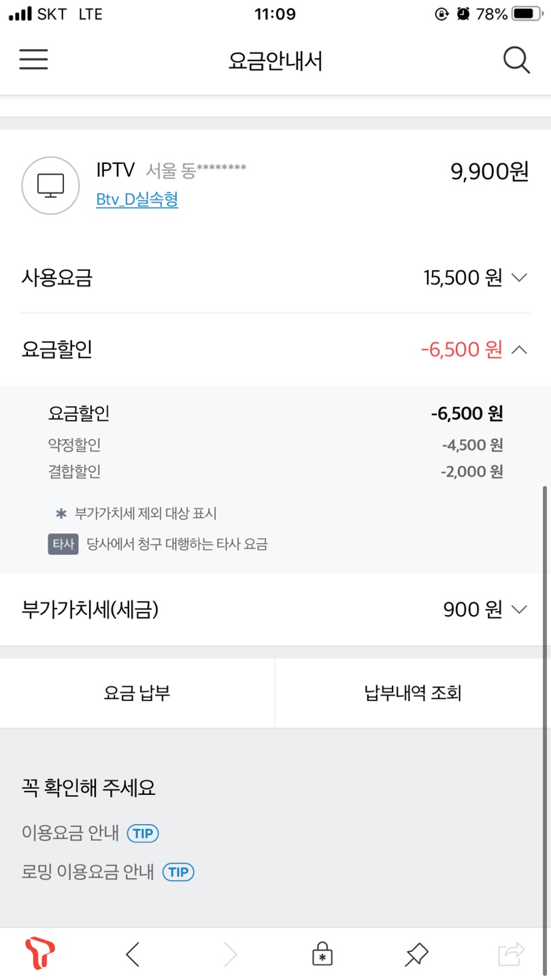The image size is (551, 980).
Task: Tap the IPTV monitor icon
Action: 50,185
